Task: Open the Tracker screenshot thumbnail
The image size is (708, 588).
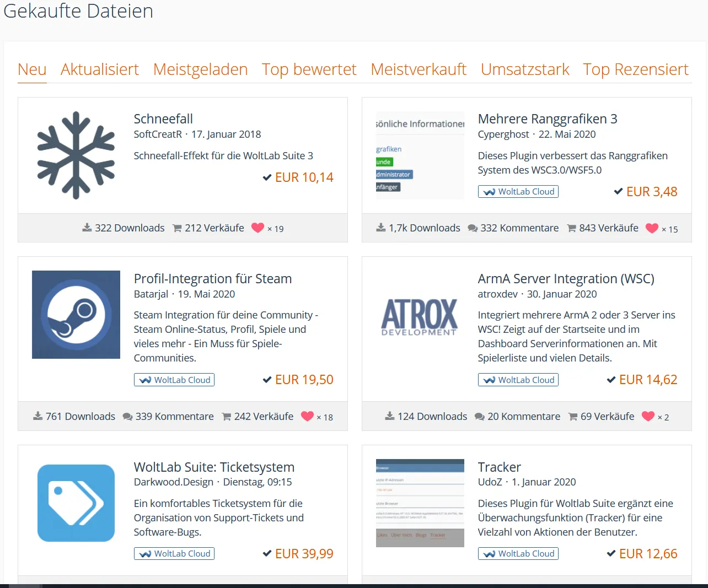Action: [420, 503]
